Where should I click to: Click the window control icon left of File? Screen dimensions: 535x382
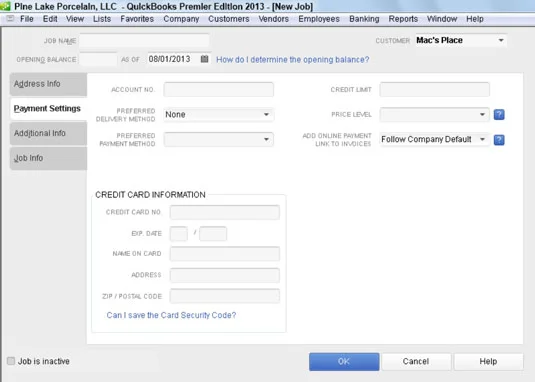pyautogui.click(x=10, y=19)
